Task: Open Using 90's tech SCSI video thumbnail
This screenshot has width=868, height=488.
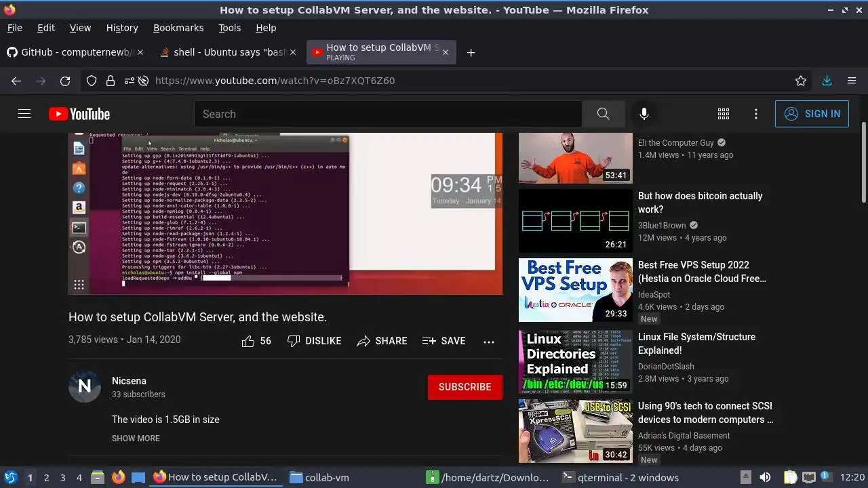Action: tap(576, 431)
